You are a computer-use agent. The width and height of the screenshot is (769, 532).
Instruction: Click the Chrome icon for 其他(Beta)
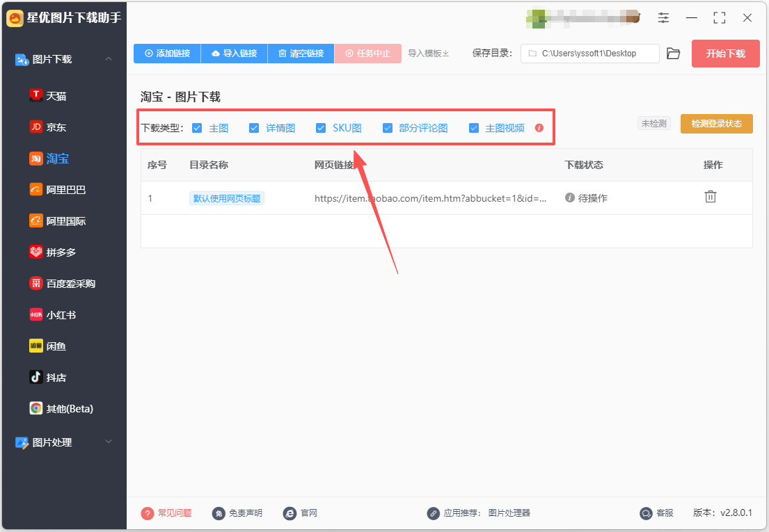[35, 408]
